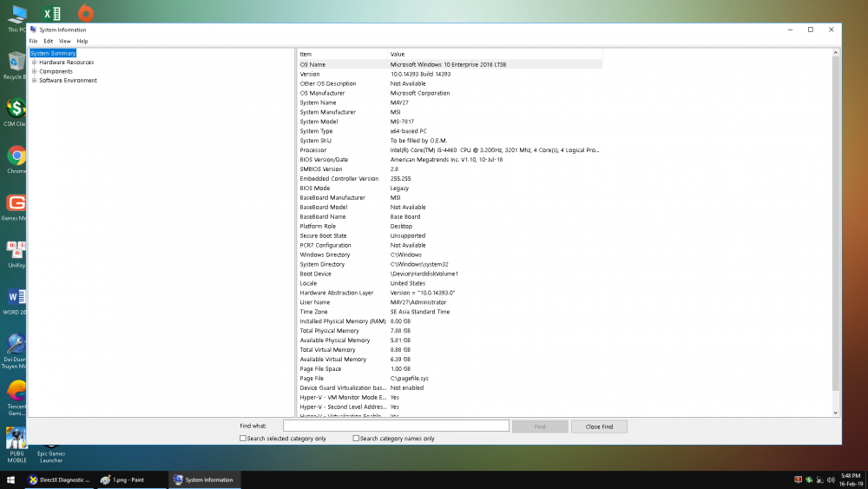
Task: Click the Windows Start button
Action: pos(11,479)
